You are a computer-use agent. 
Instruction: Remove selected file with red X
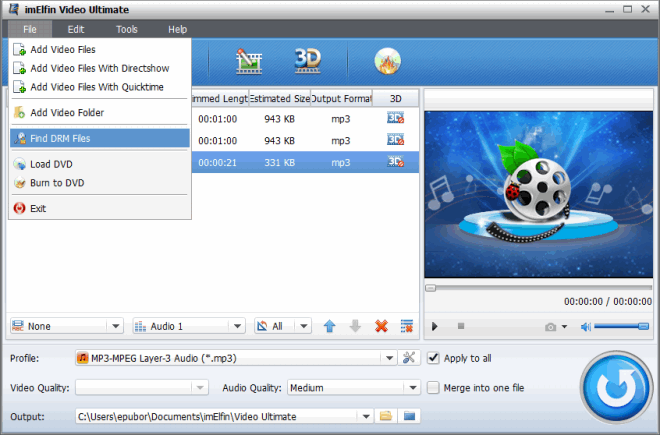coord(381,326)
